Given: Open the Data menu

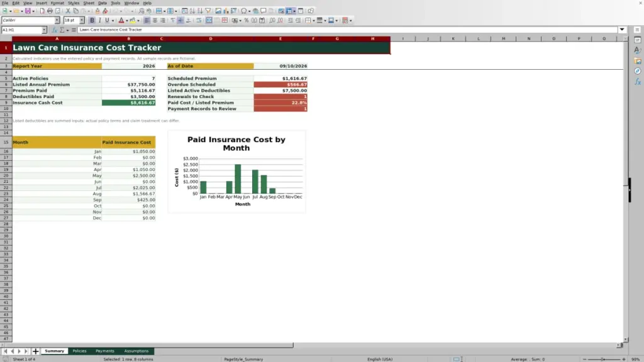Looking at the screenshot, I should (x=103, y=3).
